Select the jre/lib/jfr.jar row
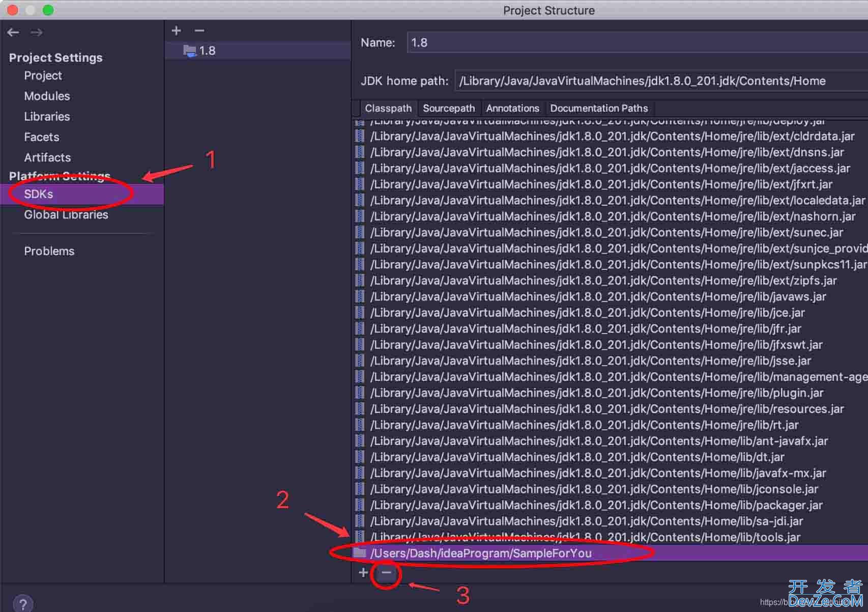 click(611, 328)
